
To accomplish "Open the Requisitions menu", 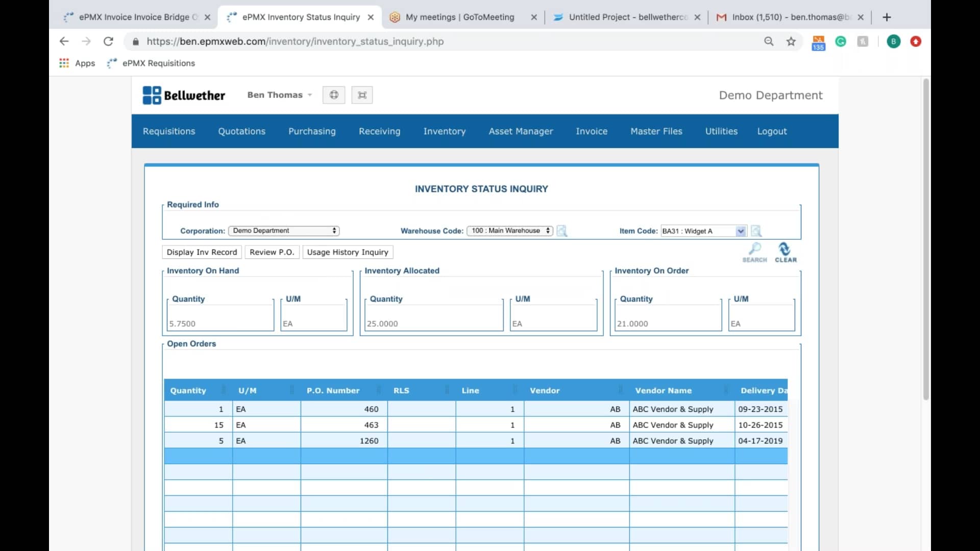I will click(169, 131).
